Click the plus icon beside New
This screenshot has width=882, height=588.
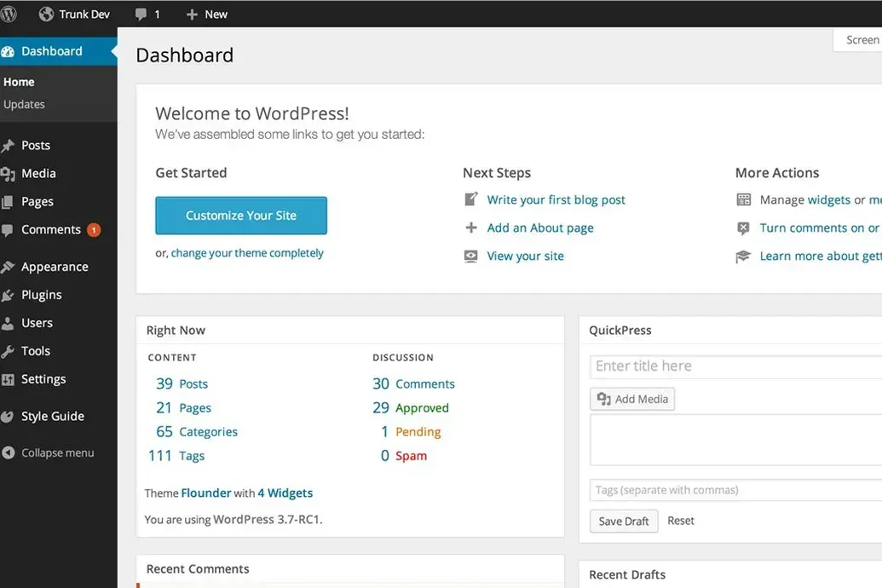[192, 14]
